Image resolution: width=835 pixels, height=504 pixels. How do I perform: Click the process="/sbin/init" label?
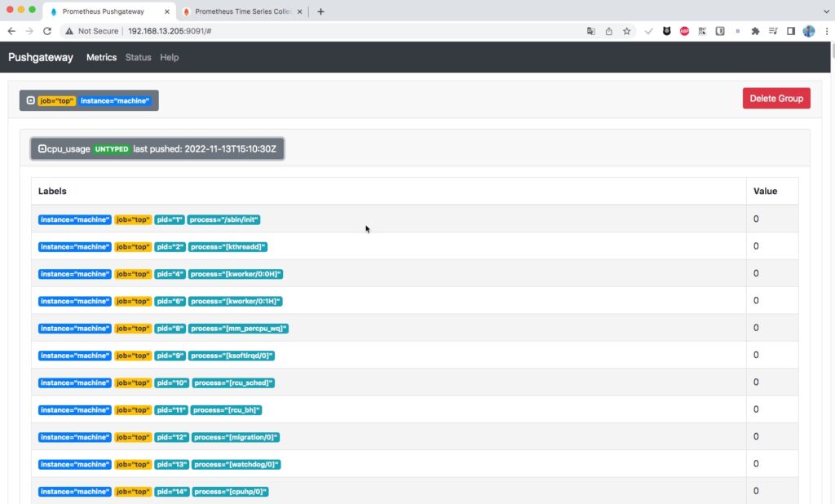(x=223, y=219)
